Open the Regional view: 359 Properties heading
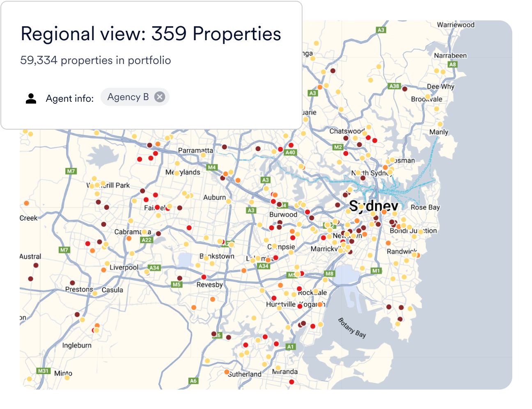This screenshot has height=409, width=532. pyautogui.click(x=150, y=34)
